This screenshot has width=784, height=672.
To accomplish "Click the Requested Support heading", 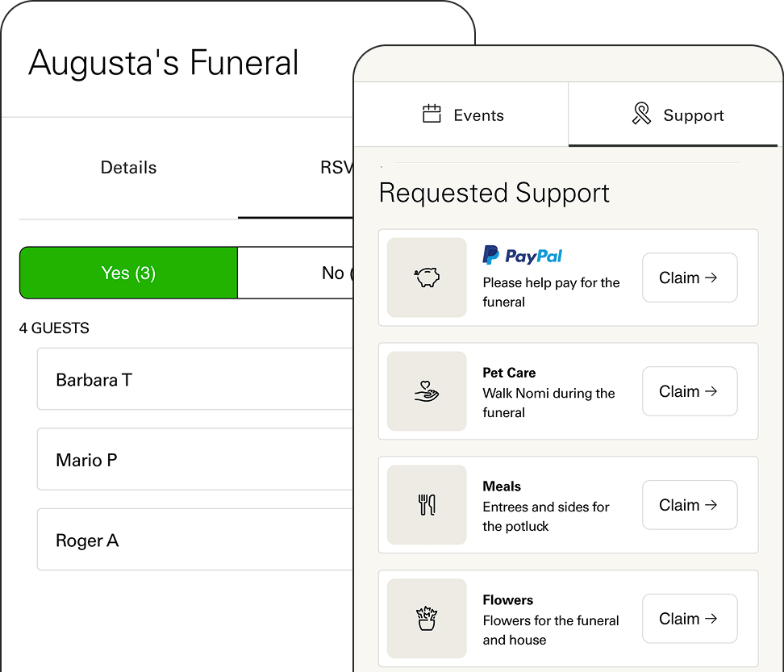I will 494,193.
